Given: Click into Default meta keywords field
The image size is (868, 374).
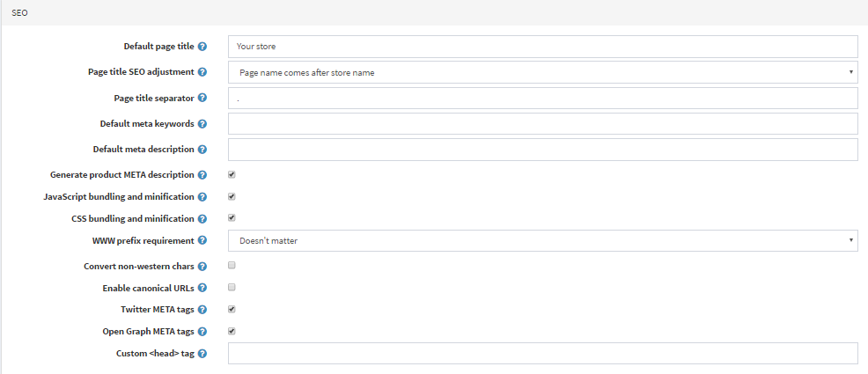Looking at the screenshot, I should (x=542, y=124).
